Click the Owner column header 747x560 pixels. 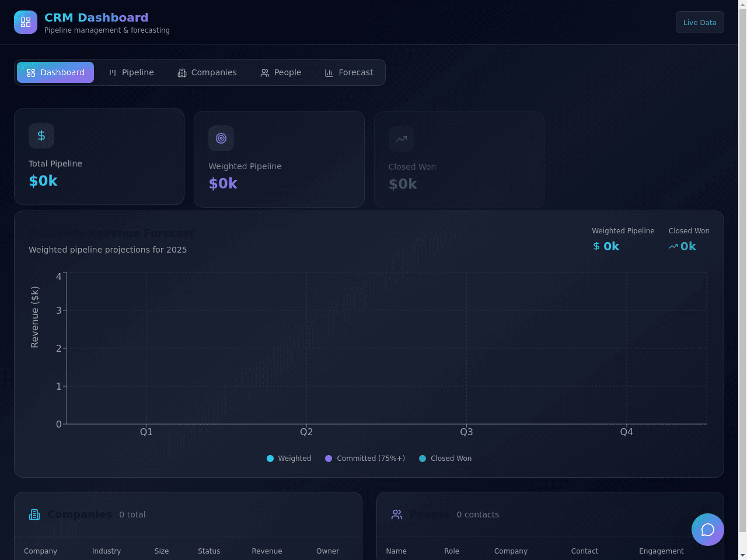[x=327, y=551]
